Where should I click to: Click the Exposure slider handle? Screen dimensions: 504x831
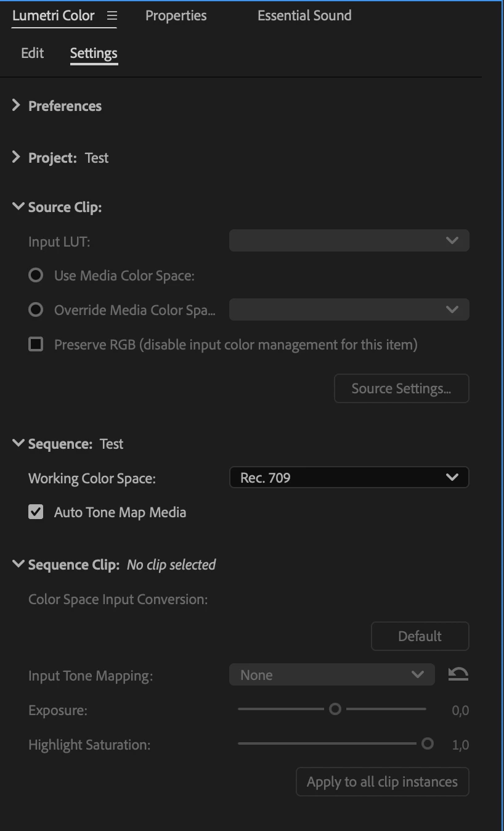tap(335, 710)
